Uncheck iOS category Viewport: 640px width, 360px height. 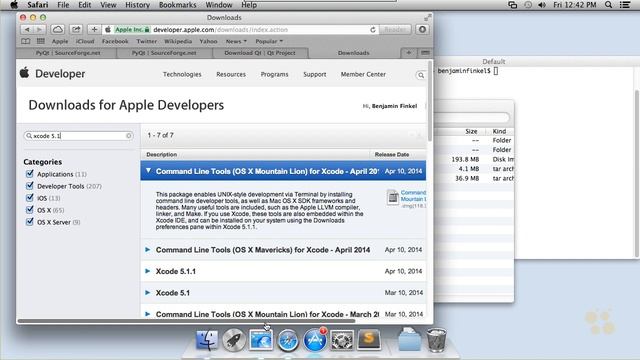click(29, 198)
